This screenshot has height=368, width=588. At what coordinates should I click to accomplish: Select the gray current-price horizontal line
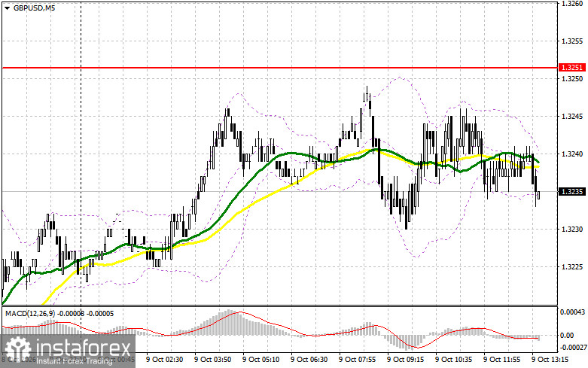click(279, 191)
